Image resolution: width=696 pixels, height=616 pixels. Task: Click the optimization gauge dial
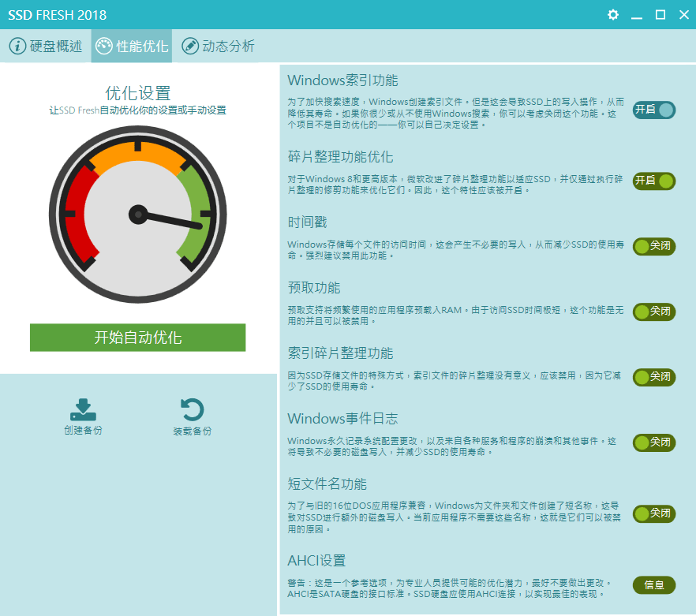137,215
